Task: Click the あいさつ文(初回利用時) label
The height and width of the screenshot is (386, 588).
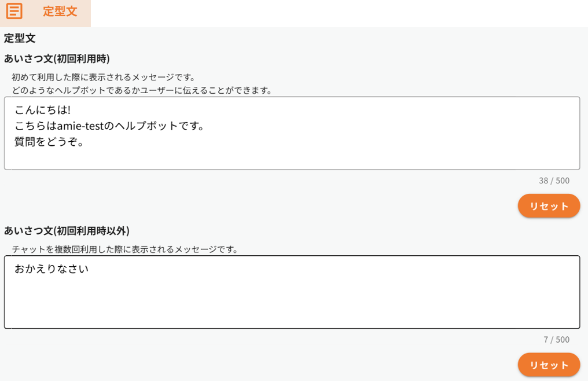Action: (x=57, y=58)
